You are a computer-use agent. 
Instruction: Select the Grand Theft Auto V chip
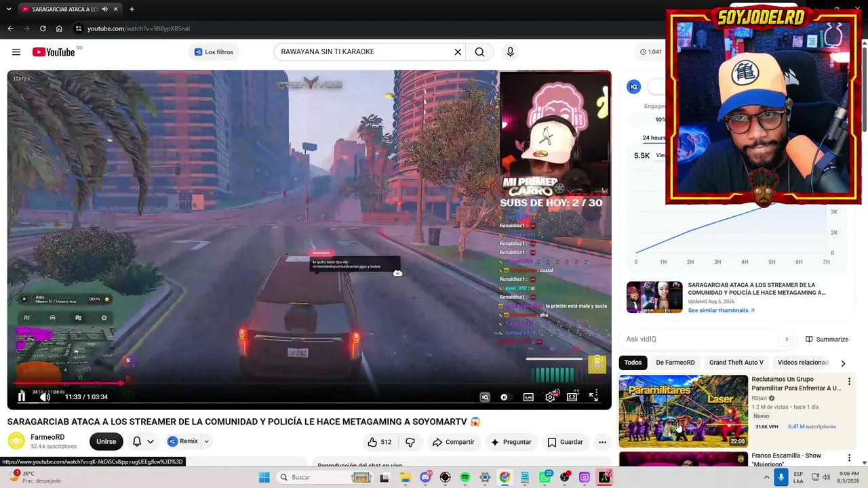click(736, 363)
